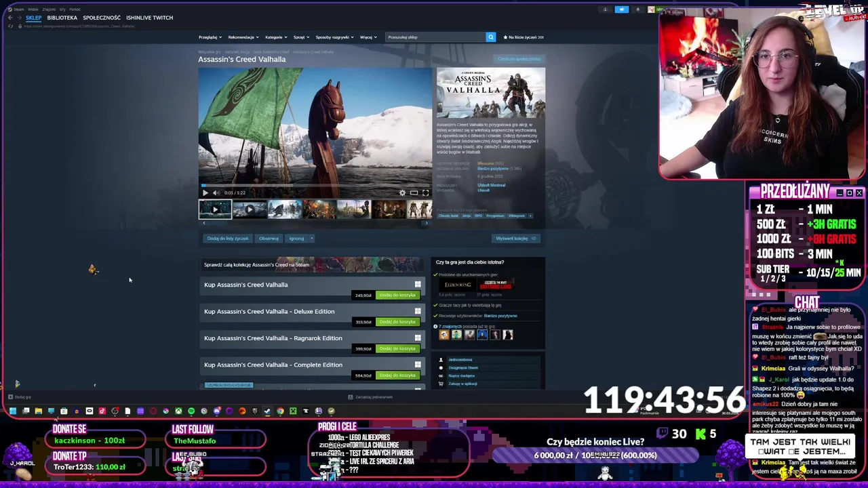Open the ISHINLIVE TWITCH profile tab
The image size is (868, 488).
149,18
